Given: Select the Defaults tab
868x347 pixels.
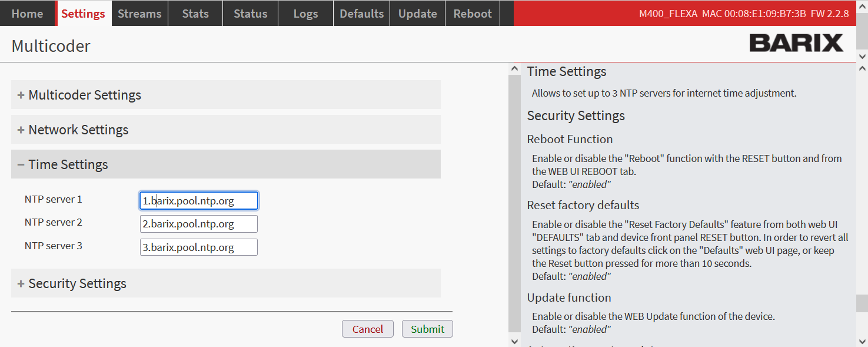Looking at the screenshot, I should (x=361, y=14).
